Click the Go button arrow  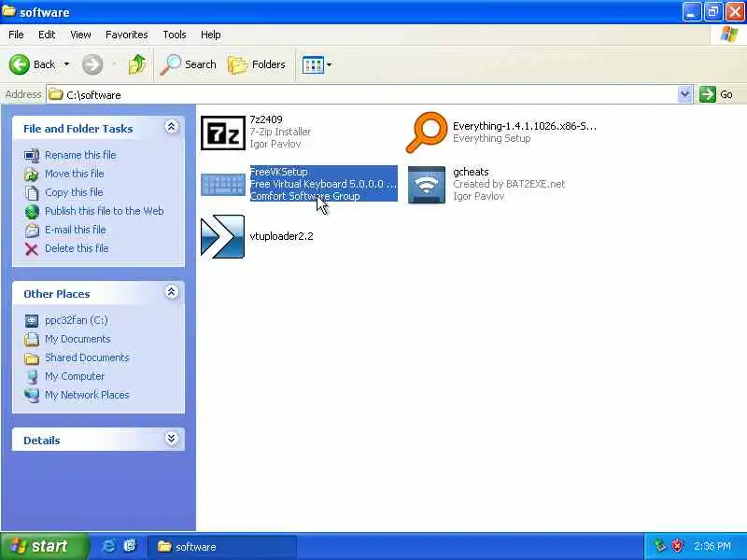click(708, 94)
